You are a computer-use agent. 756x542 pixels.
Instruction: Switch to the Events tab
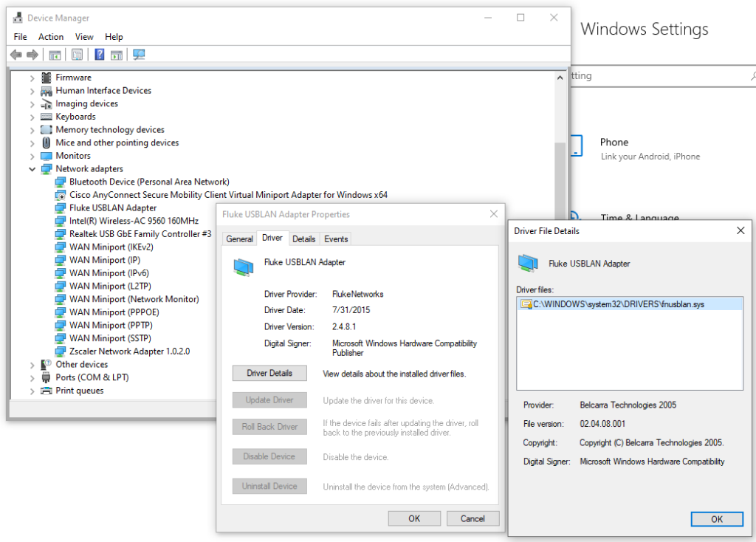pyautogui.click(x=336, y=239)
